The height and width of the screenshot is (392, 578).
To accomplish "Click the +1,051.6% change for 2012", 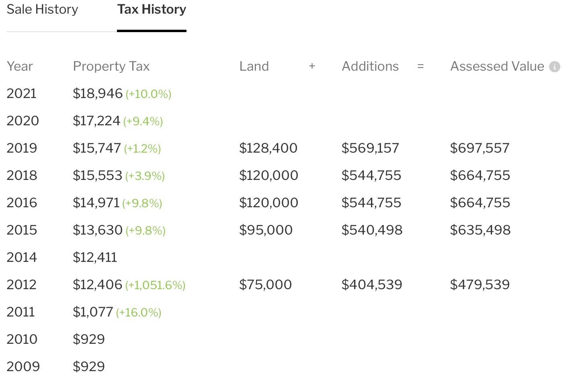I will [155, 285].
